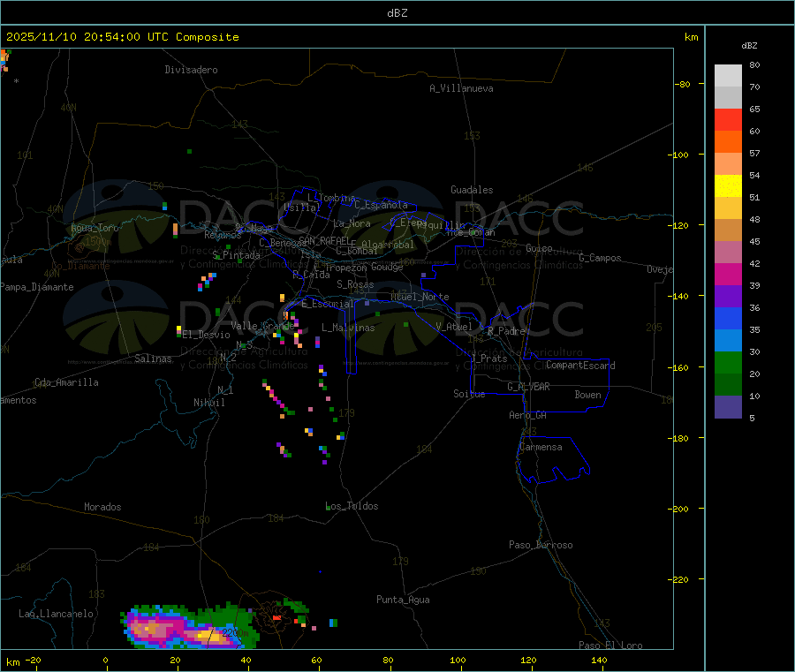Click the 'Soitue' map label
The width and height of the screenshot is (795, 672).
469,394
